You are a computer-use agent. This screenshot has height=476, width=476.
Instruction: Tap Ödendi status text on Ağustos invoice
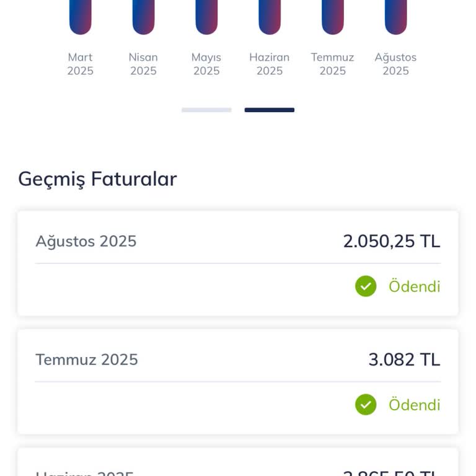(x=414, y=286)
